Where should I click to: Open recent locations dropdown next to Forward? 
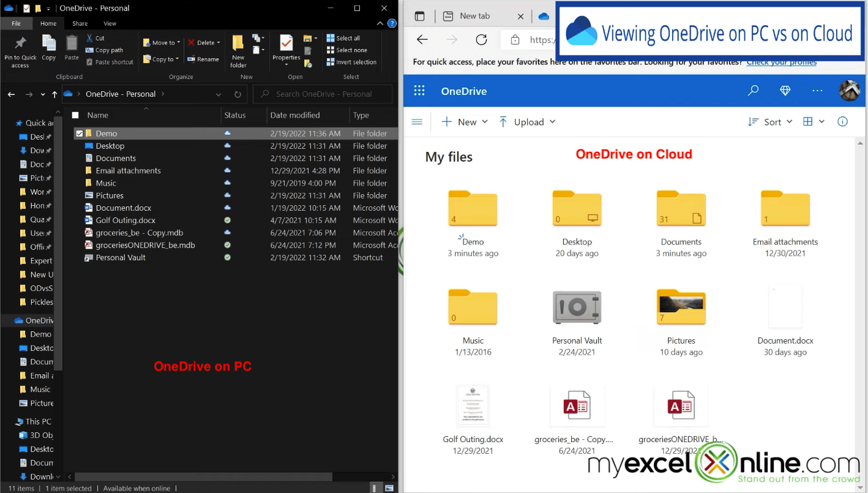pyautogui.click(x=43, y=94)
